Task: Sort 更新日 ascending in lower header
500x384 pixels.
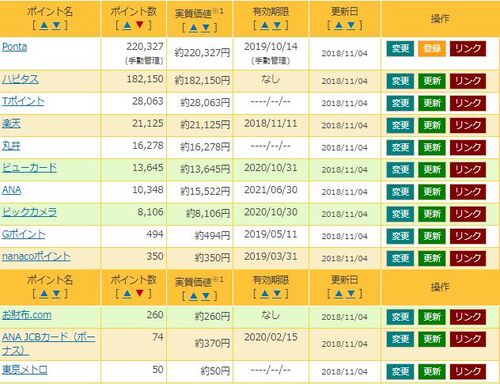Action: [x=338, y=293]
